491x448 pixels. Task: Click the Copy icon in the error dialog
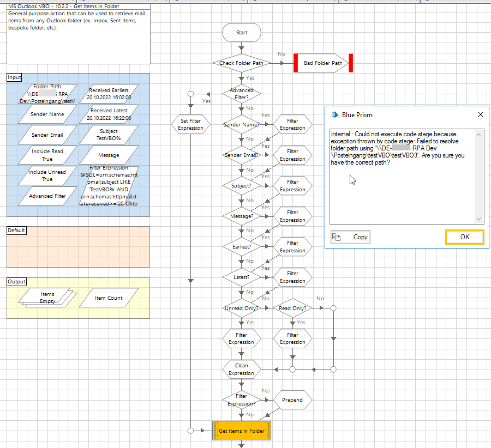coord(336,237)
